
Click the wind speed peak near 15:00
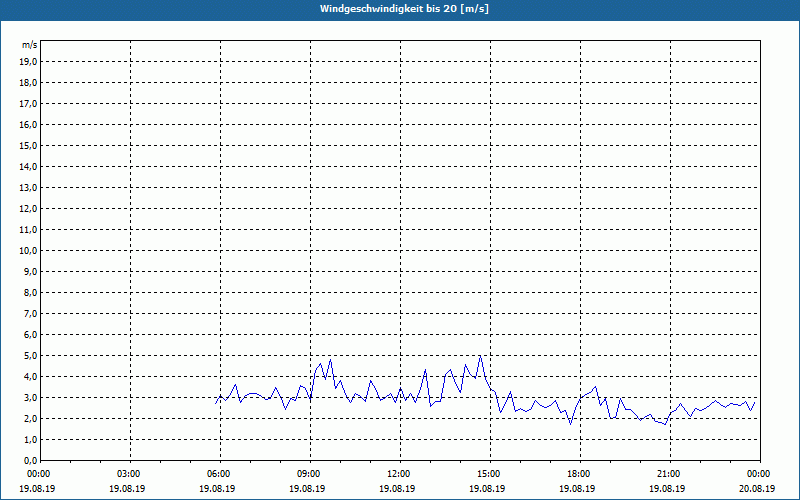point(480,356)
